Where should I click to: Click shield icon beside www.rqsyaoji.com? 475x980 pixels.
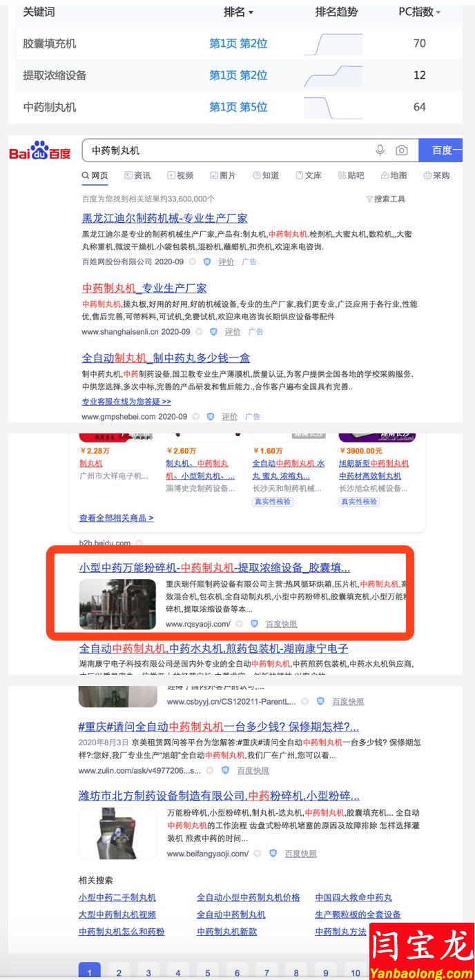pyautogui.click(x=254, y=624)
